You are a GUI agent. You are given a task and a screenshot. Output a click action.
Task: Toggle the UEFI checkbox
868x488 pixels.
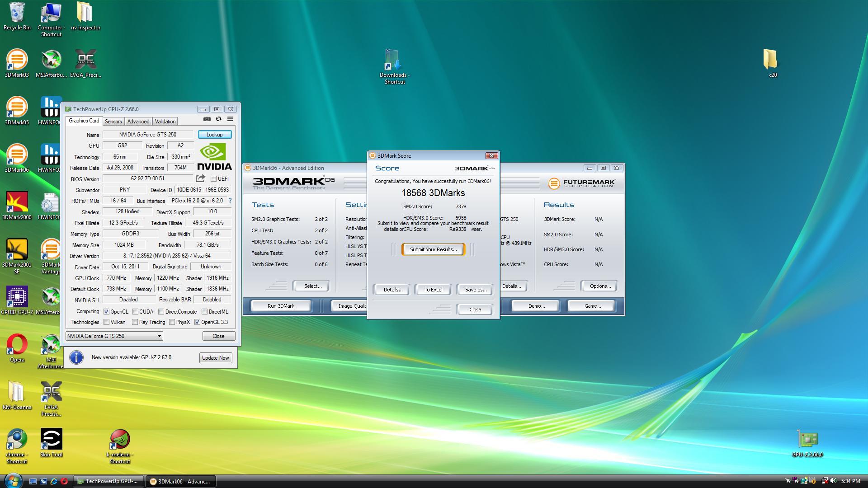[x=213, y=179]
